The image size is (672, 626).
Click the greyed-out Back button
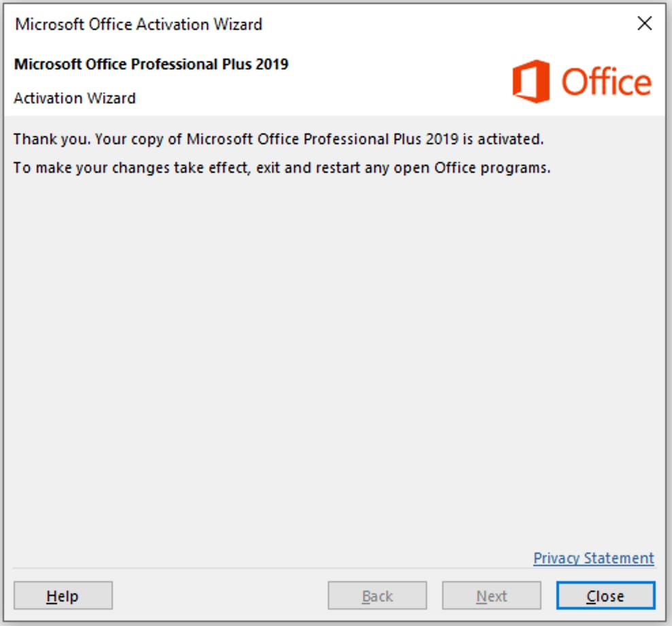377,596
